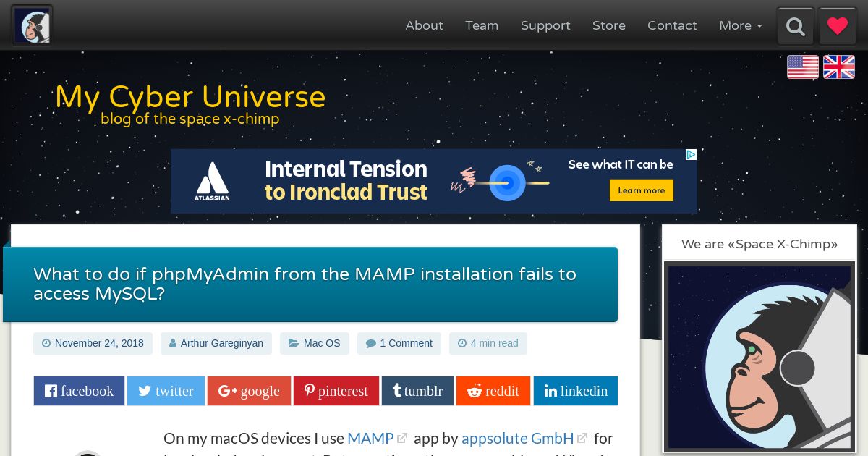Click the red heart icon button
This screenshot has height=456, width=868.
(x=838, y=27)
